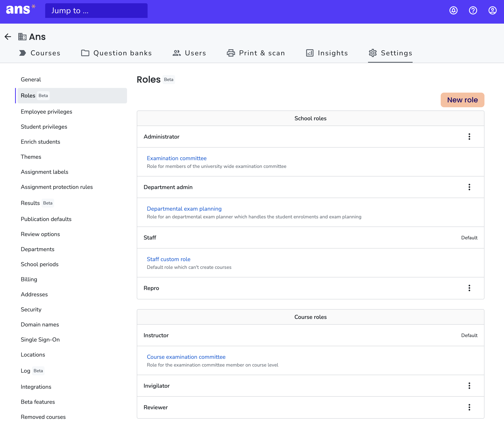Select Integrations in settings sidebar
Image resolution: width=504 pixels, height=427 pixels.
coord(72,387)
